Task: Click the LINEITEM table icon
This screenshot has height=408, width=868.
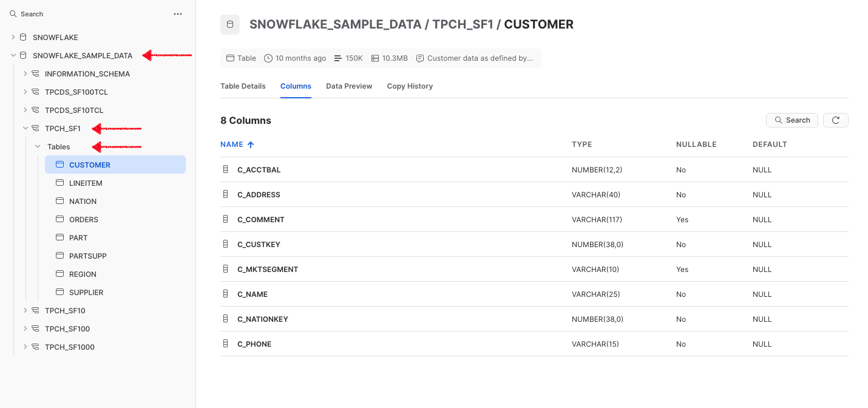Action: point(59,183)
